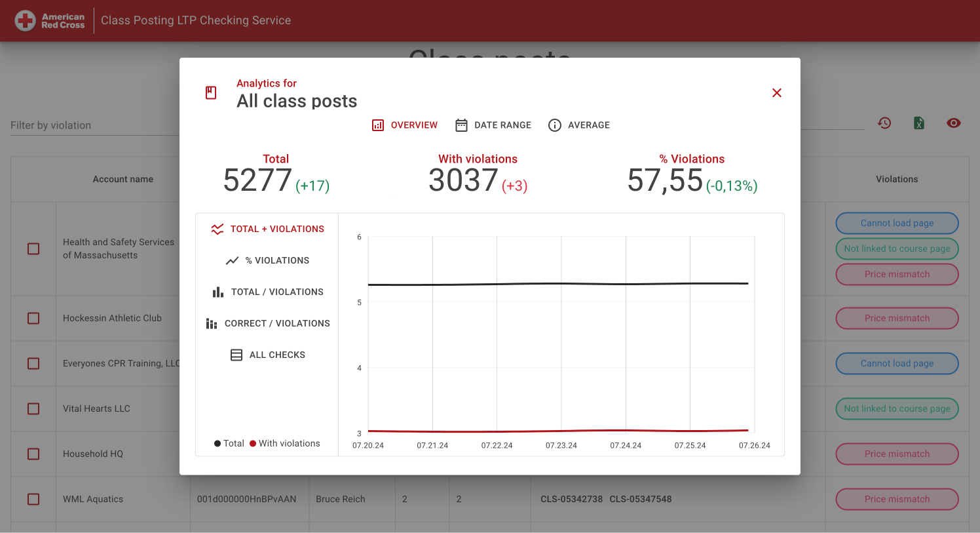Click Price mismatch chip in Hockessin Athletic Club row
This screenshot has height=533, width=980.
point(897,318)
